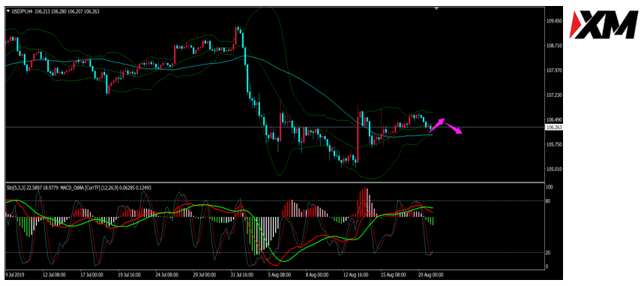Select the grey chart shift triangle marker
The image size is (644, 286).
click(436, 8)
